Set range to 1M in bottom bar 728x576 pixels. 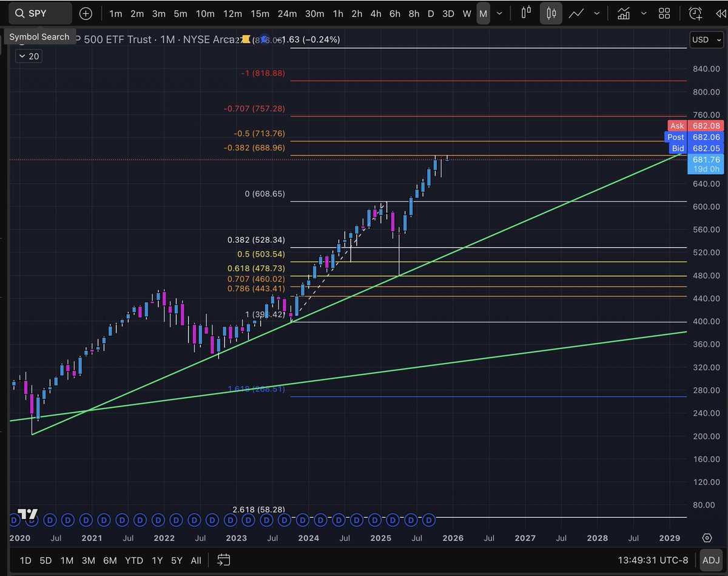coord(67,560)
